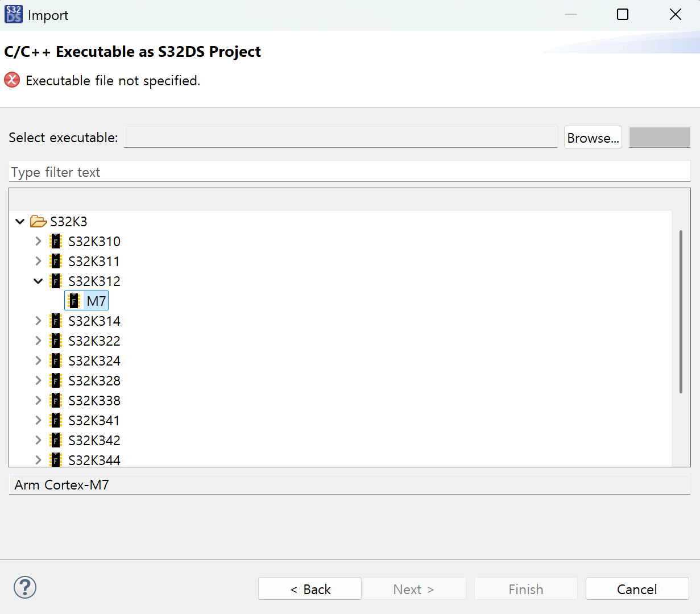The width and height of the screenshot is (700, 614).
Task: Click the S32K312 chip icon
Action: pos(56,281)
